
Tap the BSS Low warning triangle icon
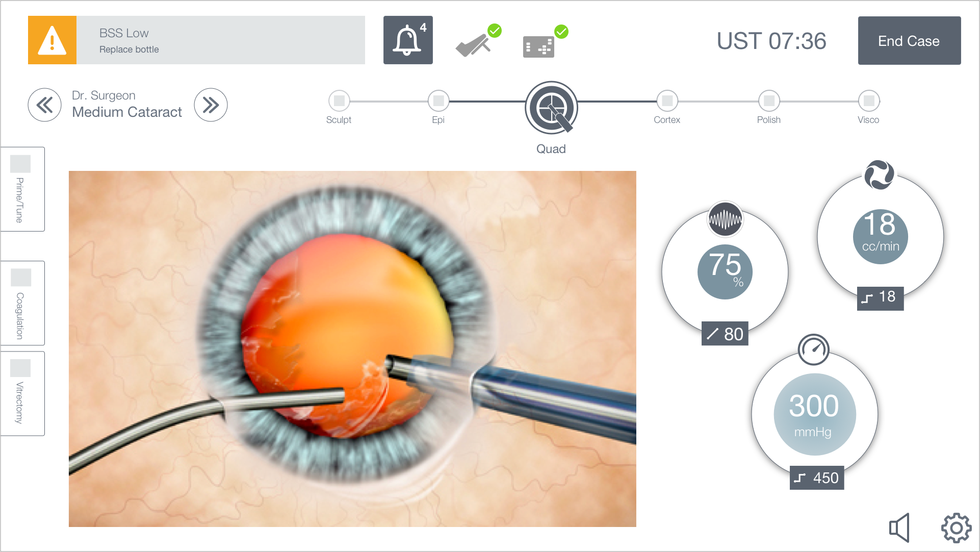click(52, 40)
